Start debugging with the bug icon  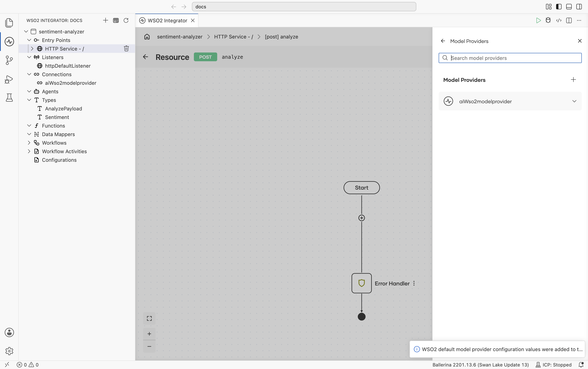point(548,20)
